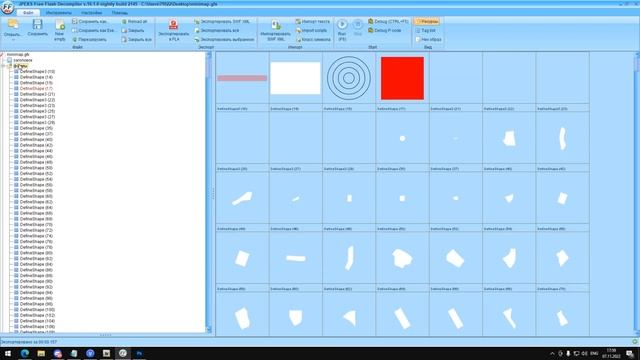Switch to the Настройки ribbon tab

(91, 13)
